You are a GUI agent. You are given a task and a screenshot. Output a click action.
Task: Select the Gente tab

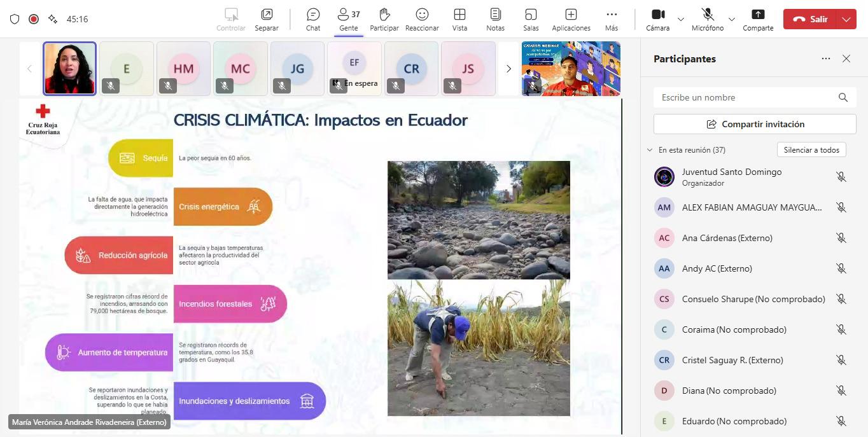point(349,19)
